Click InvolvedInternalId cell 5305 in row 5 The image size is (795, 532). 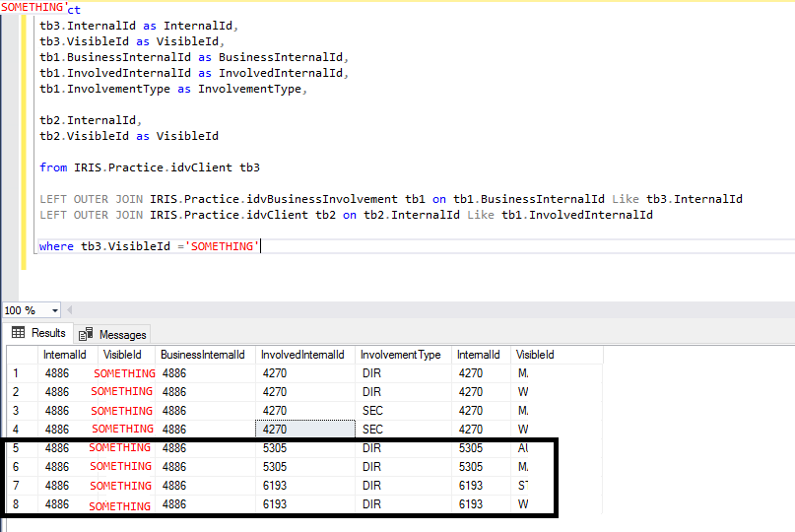coord(304,448)
